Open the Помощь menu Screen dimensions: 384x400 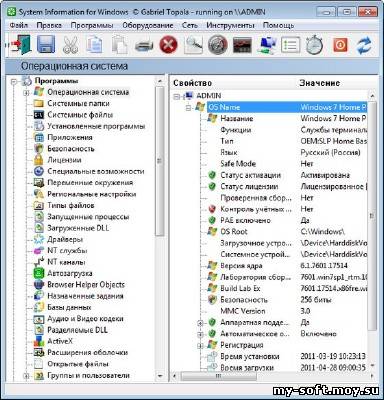click(278, 25)
